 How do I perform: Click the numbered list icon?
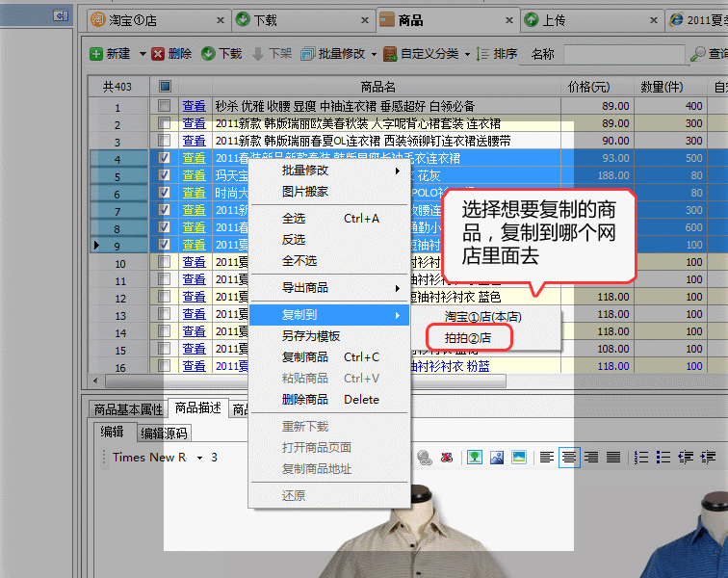tap(641, 458)
